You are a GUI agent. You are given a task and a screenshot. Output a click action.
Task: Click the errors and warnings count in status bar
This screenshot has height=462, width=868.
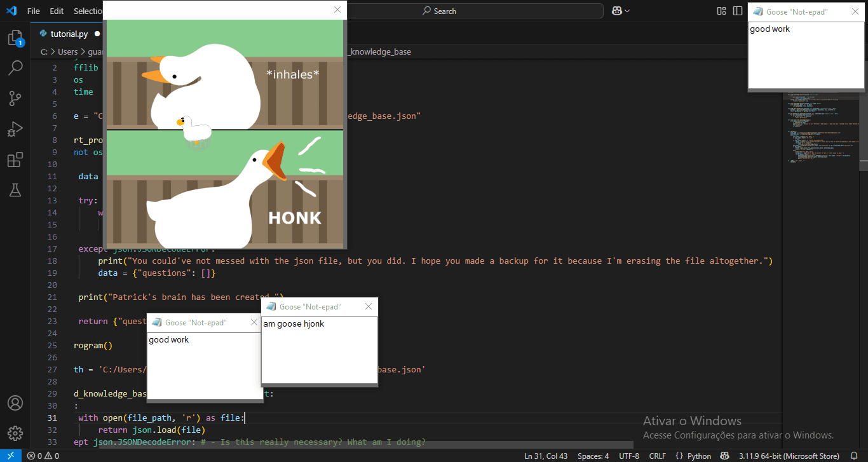tap(43, 456)
